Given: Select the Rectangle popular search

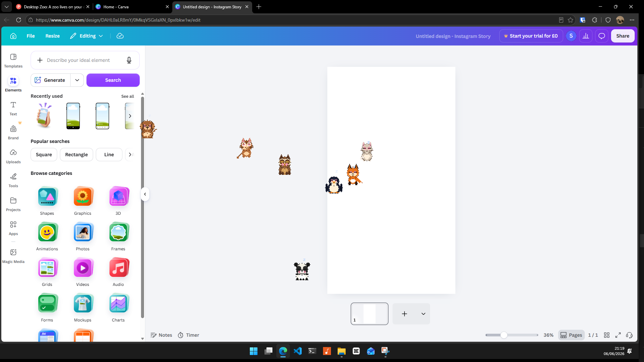Looking at the screenshot, I should coord(77,155).
